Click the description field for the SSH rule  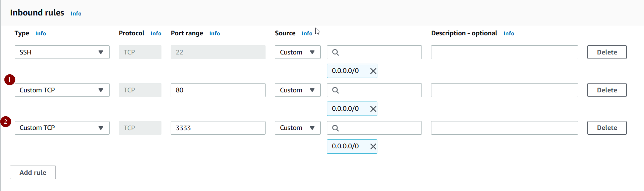coord(504,52)
